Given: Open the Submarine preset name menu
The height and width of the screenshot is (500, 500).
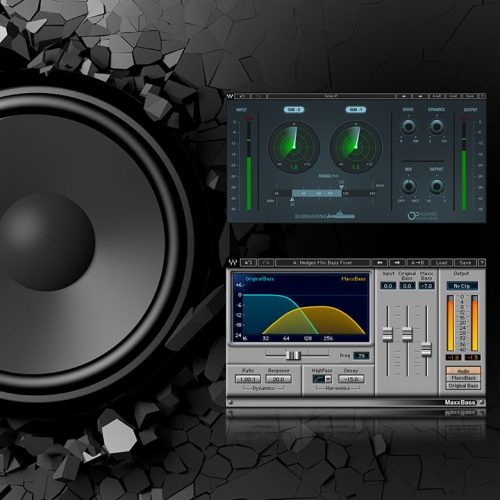Looking at the screenshot, I should (331, 96).
